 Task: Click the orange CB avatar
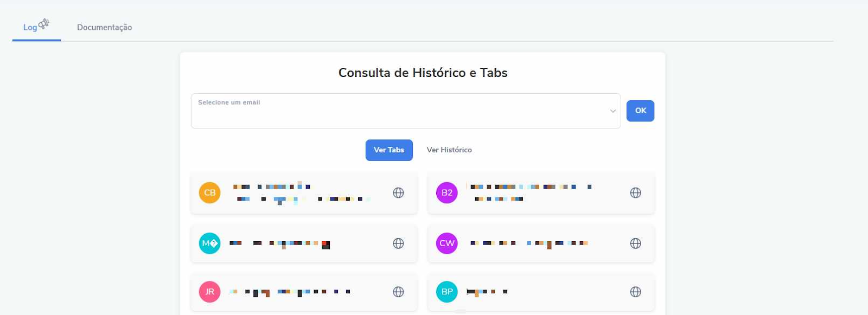209,193
